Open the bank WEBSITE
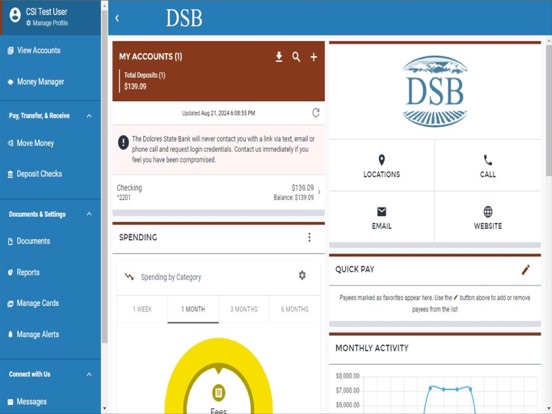This screenshot has height=414, width=552. pos(488,218)
